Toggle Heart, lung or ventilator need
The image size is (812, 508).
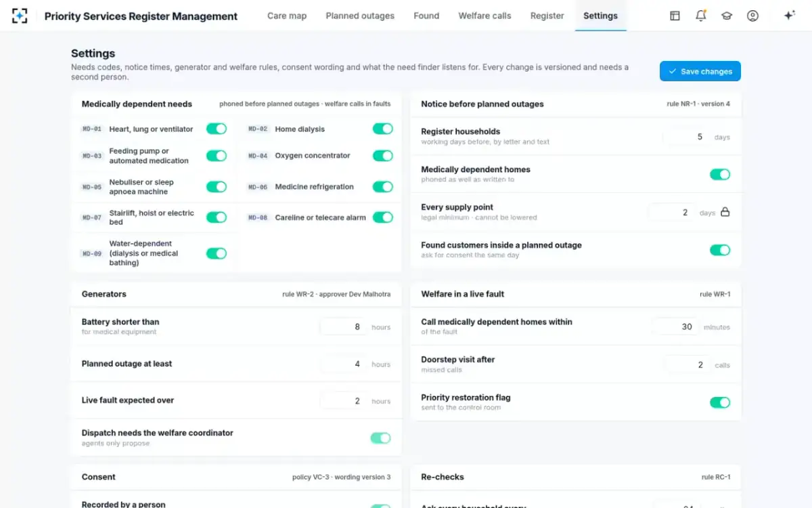click(x=217, y=129)
